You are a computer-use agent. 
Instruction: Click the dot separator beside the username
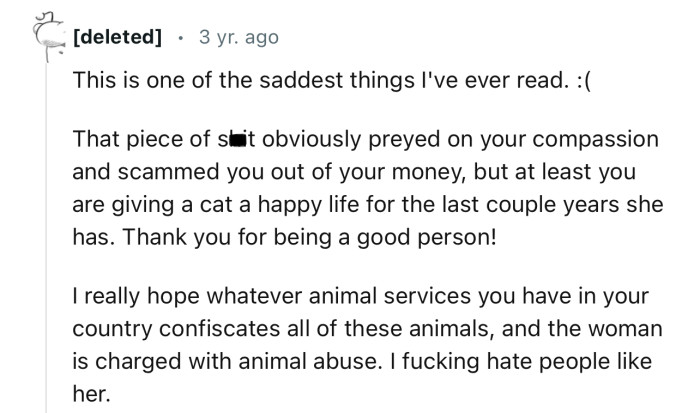coord(179,38)
